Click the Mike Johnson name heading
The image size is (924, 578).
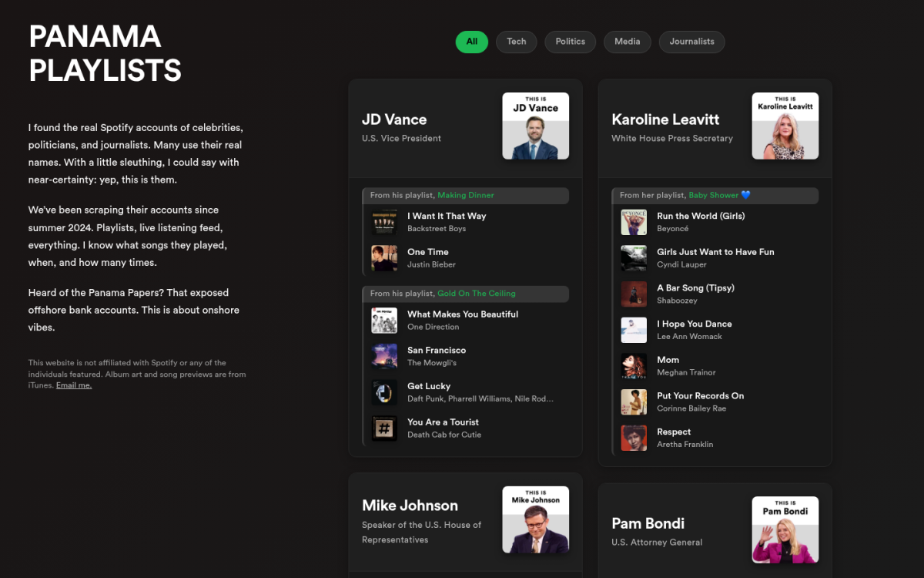410,506
